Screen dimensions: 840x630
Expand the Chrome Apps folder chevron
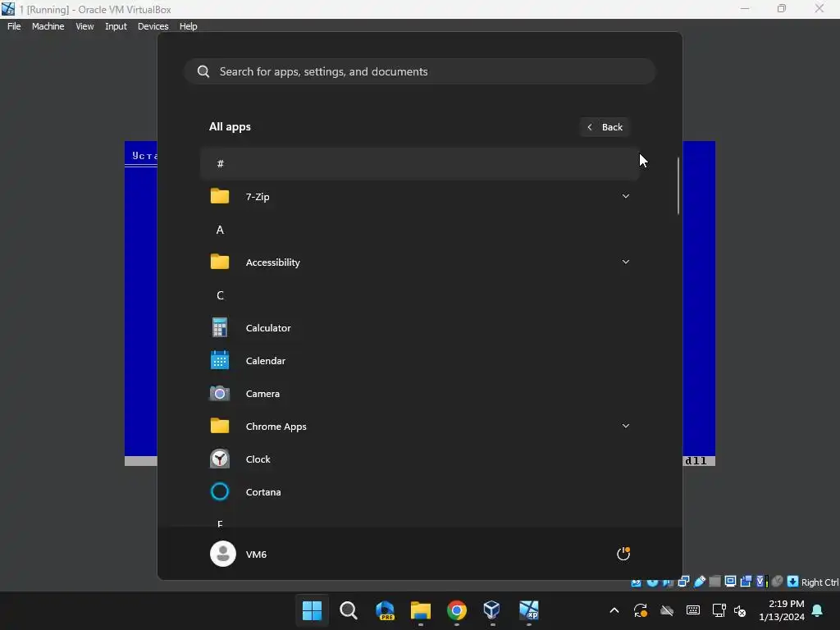[x=625, y=427]
